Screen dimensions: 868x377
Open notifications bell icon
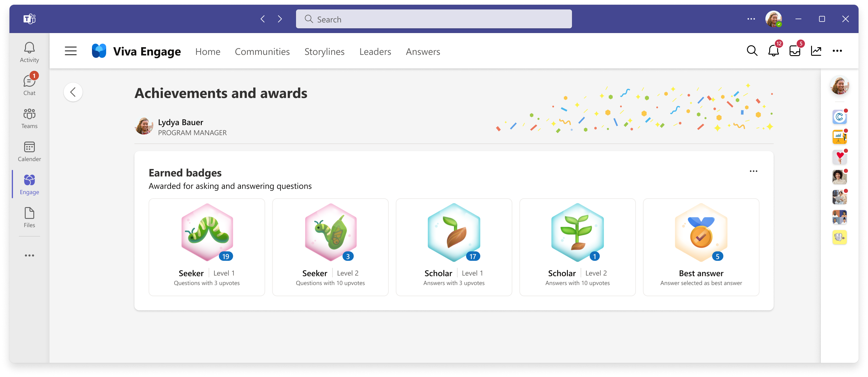(773, 51)
